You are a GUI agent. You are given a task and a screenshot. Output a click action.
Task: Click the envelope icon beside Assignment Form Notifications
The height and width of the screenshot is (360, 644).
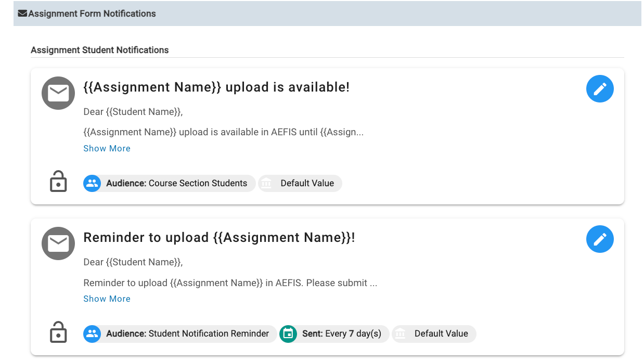(x=22, y=14)
